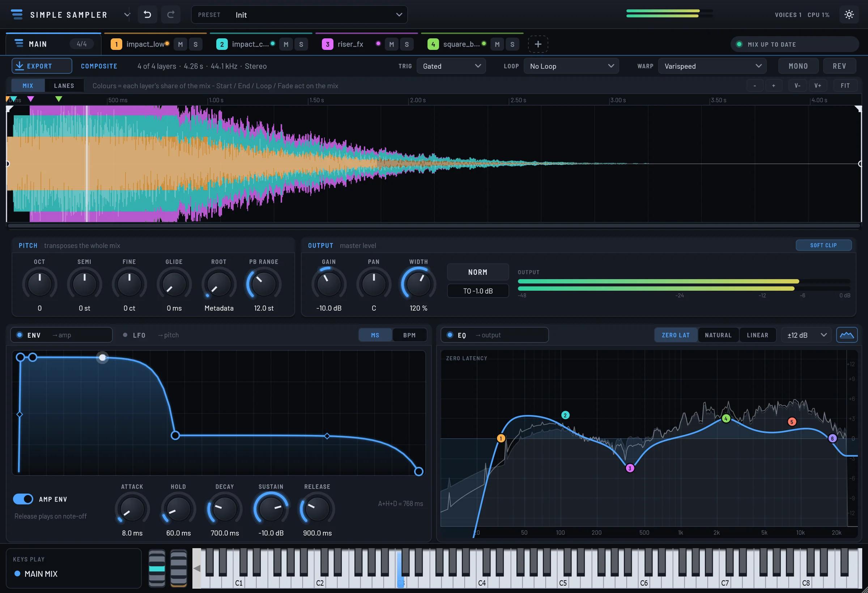Toggle the MONO button
868x593 pixels.
(x=798, y=66)
